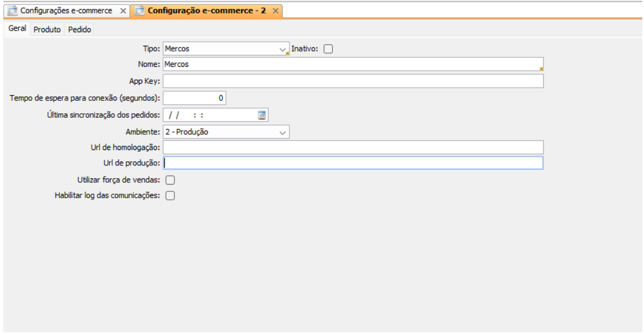Open the Ambiente dropdown list

[x=283, y=132]
